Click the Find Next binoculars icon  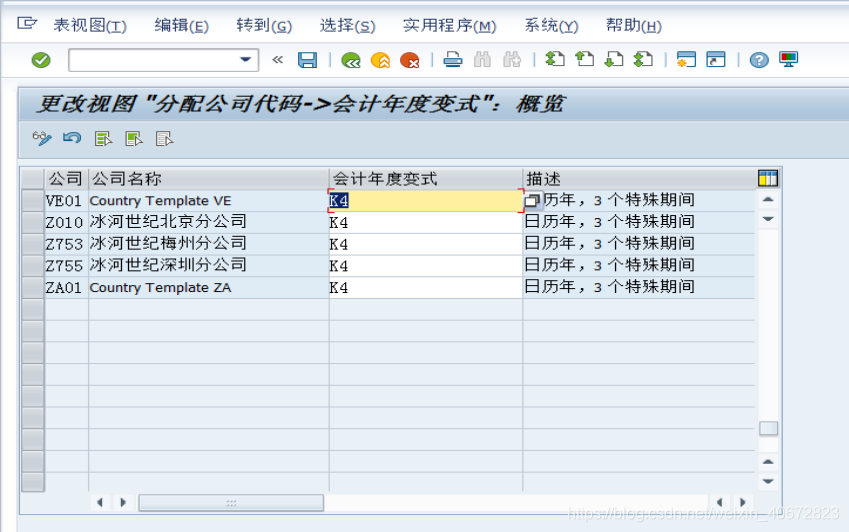[512, 60]
